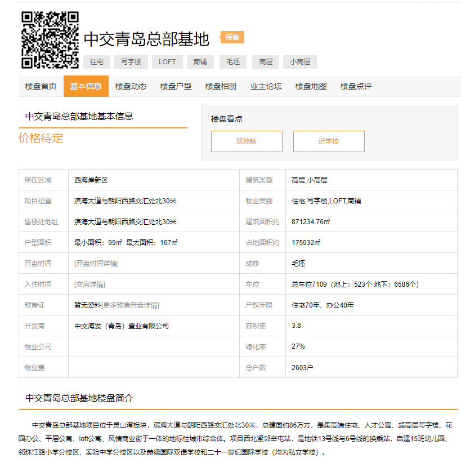Click the 价格待定 price text
Viewport: 461px width, 476px height.
click(x=41, y=138)
